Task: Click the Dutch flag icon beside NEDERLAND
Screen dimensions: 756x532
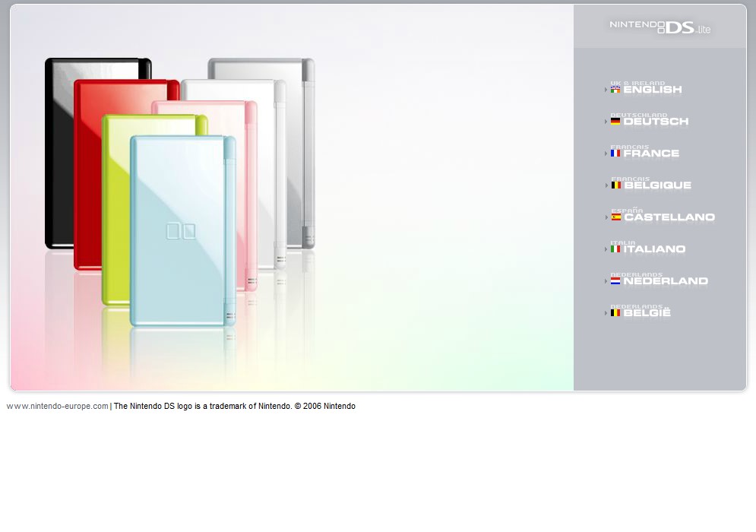Action: 615,280
